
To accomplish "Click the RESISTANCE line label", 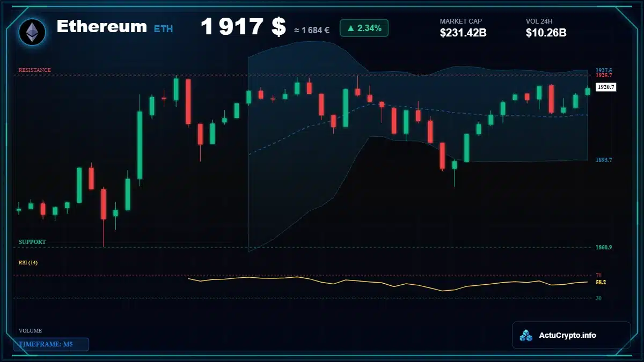I will point(35,70).
